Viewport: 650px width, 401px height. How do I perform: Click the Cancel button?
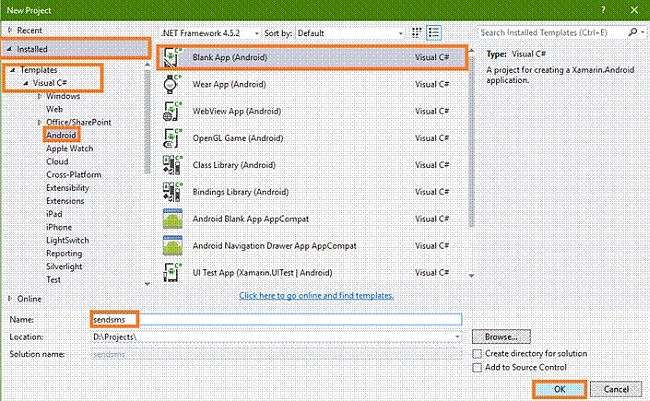click(x=616, y=389)
